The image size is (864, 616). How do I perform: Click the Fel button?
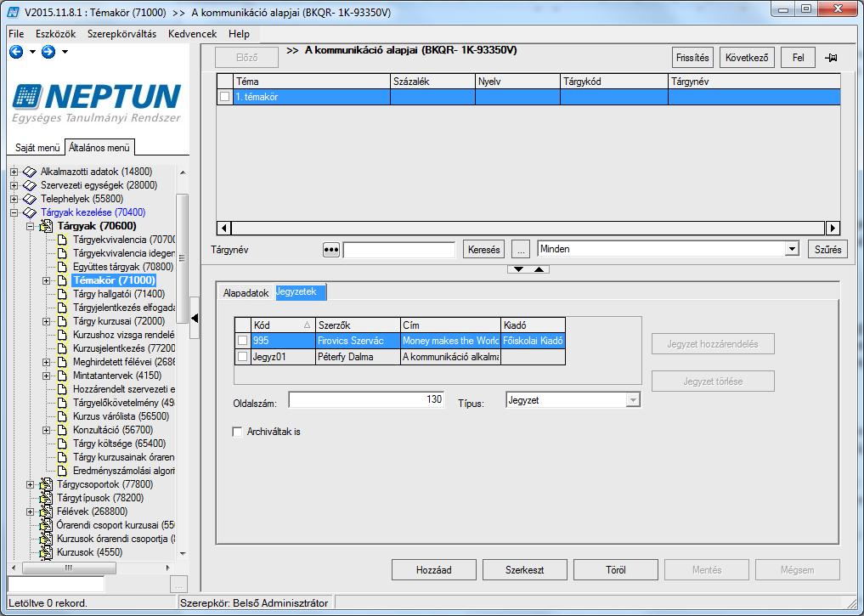pyautogui.click(x=798, y=57)
